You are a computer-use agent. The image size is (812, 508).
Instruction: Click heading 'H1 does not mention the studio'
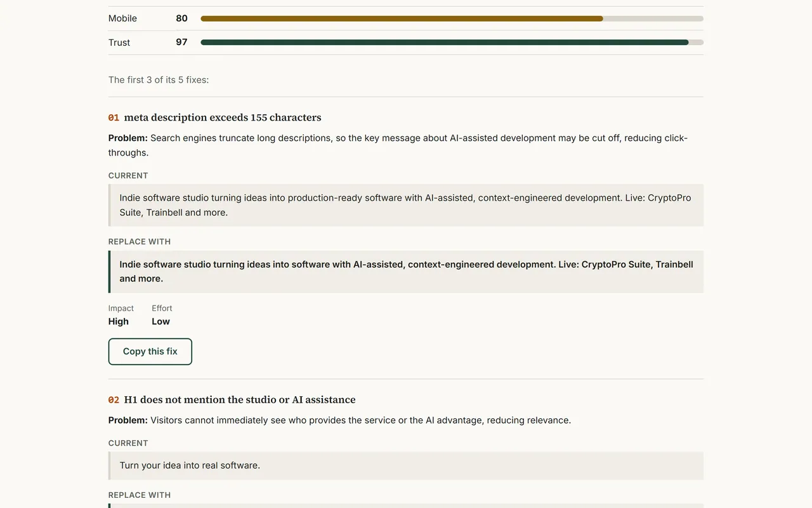point(240,400)
